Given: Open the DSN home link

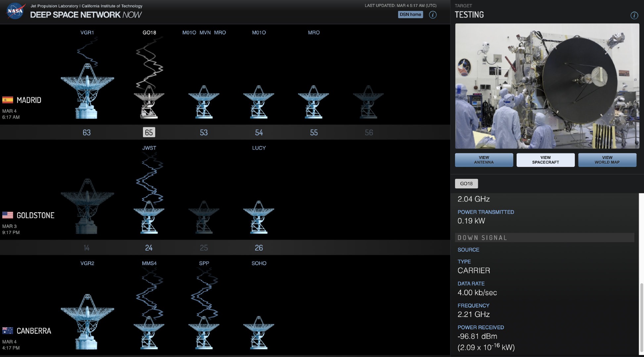Looking at the screenshot, I should (410, 15).
